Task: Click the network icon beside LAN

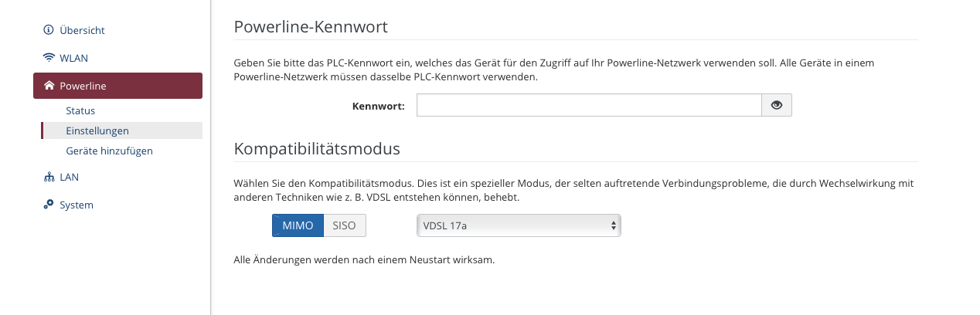Action: (49, 177)
